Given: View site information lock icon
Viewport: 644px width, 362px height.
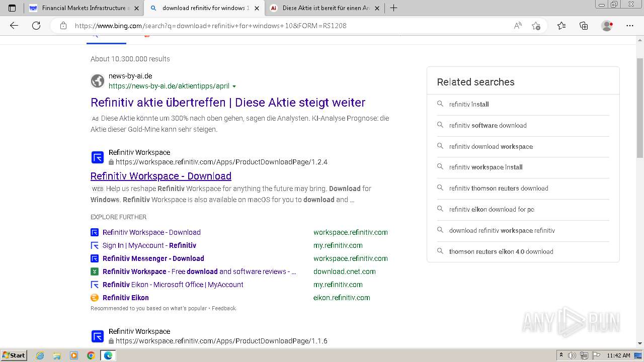Looking at the screenshot, I should click(63, 26).
